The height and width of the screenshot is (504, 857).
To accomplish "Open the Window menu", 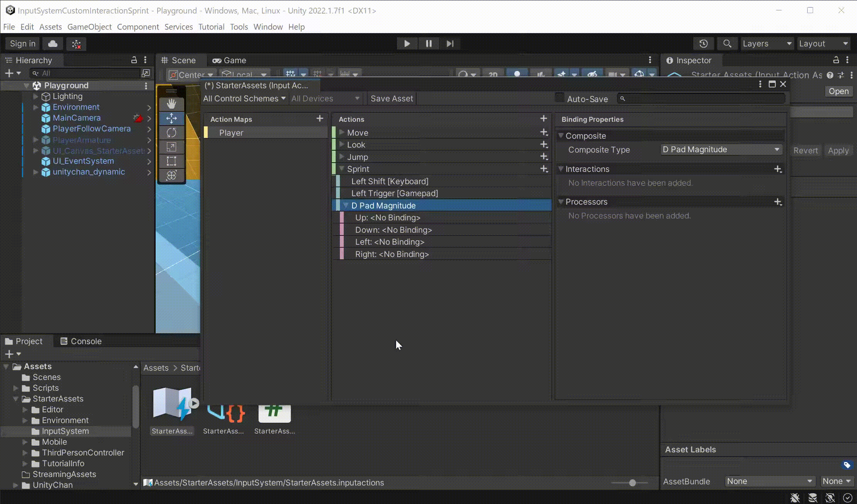I will [268, 27].
